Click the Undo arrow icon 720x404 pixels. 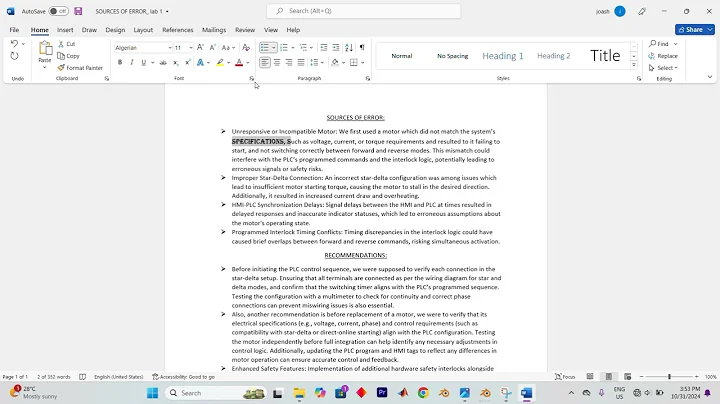click(x=14, y=44)
